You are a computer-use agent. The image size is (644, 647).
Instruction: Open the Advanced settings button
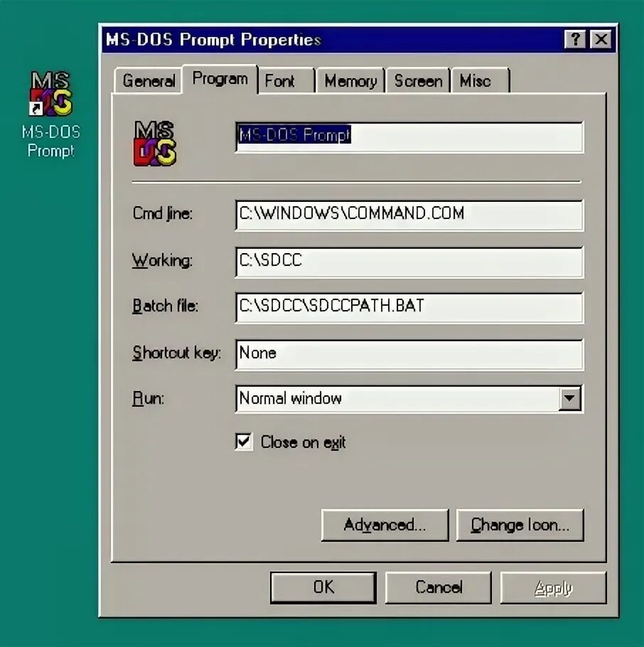[385, 525]
